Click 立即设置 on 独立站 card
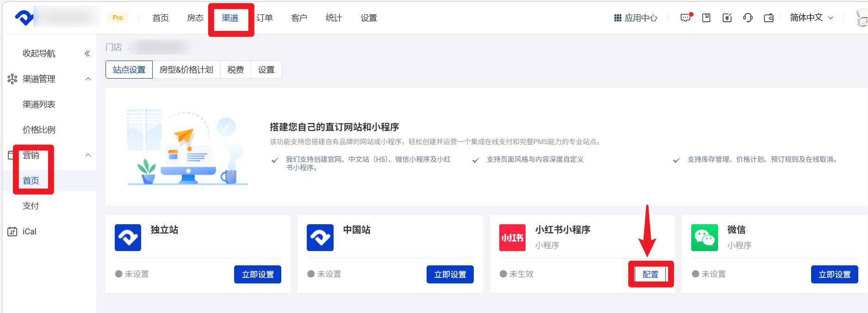Screen dimensions: 868x313 point(258,274)
